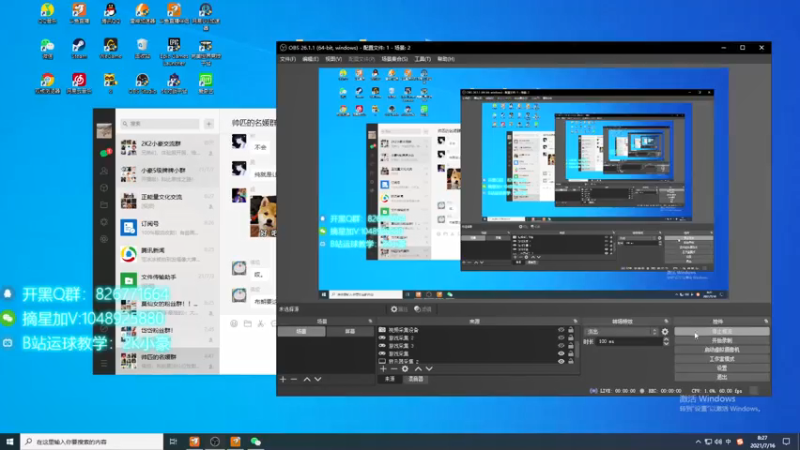
Task: Open the 编辑(E) menu in OBS
Action: [310, 59]
